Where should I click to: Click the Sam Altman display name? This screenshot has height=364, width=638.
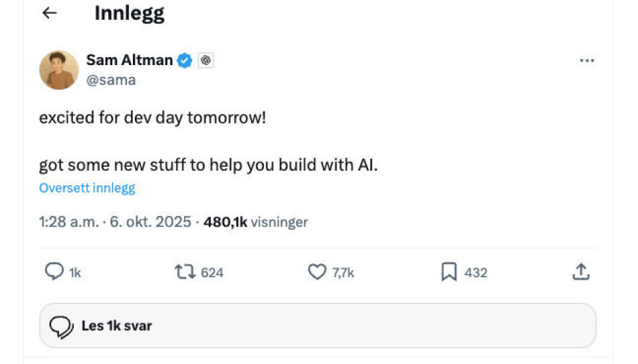click(129, 60)
